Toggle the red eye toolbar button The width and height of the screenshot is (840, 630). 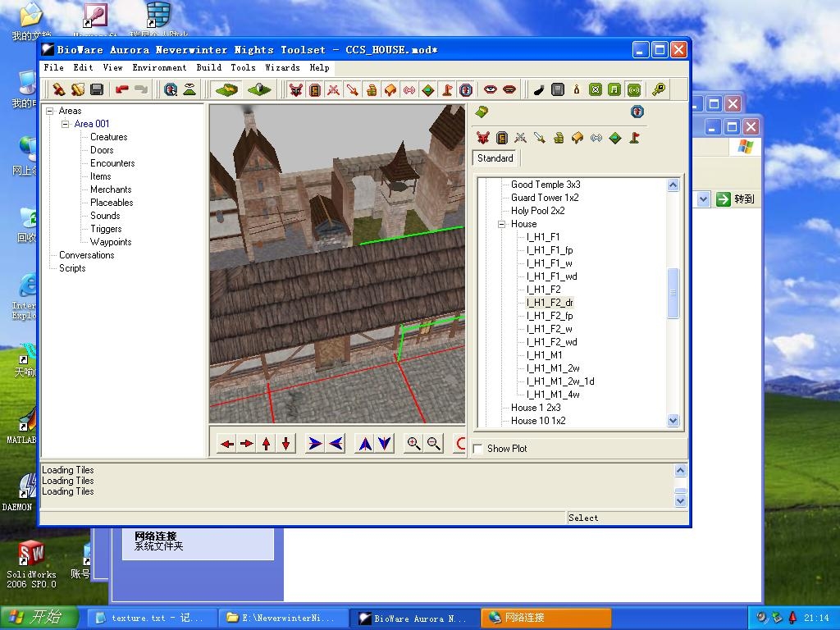(491, 89)
